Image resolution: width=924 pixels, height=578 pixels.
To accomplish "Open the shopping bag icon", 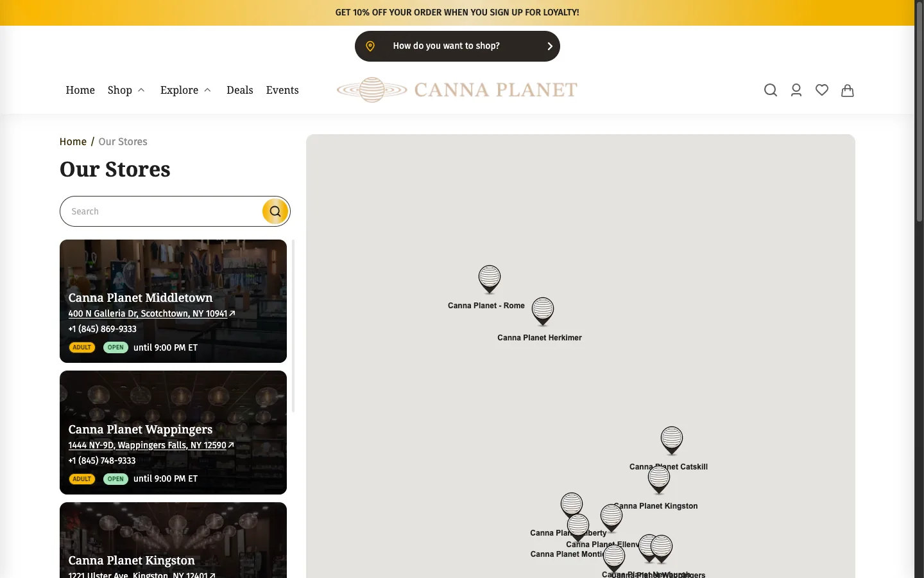I will (x=848, y=91).
